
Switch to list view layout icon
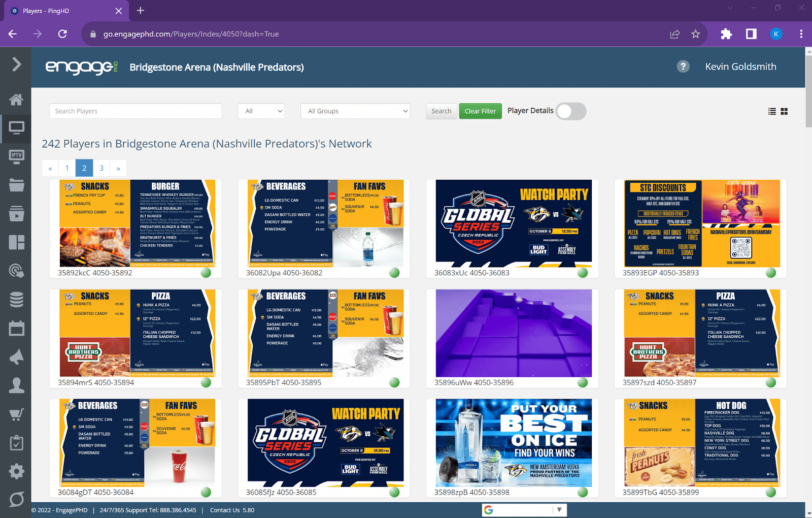772,111
